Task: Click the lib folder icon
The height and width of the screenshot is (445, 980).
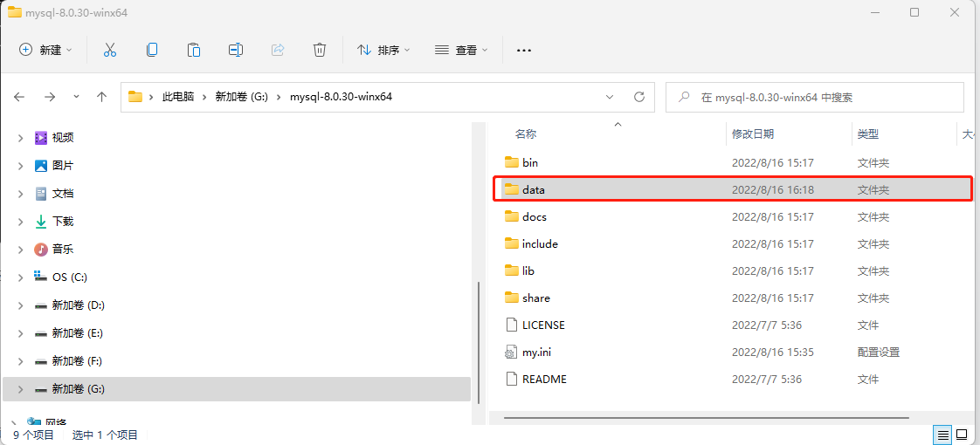Action: pyautogui.click(x=512, y=270)
